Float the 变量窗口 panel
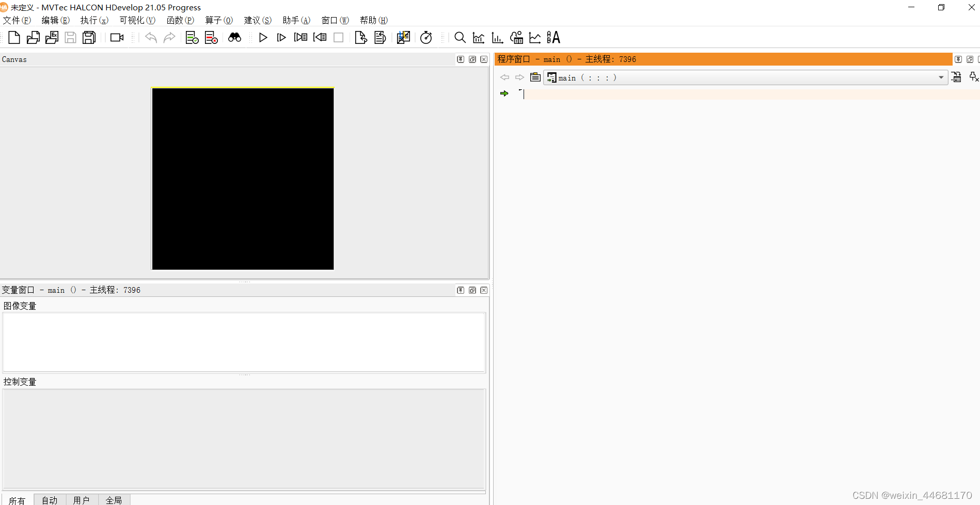This screenshot has height=505, width=980. tap(472, 290)
